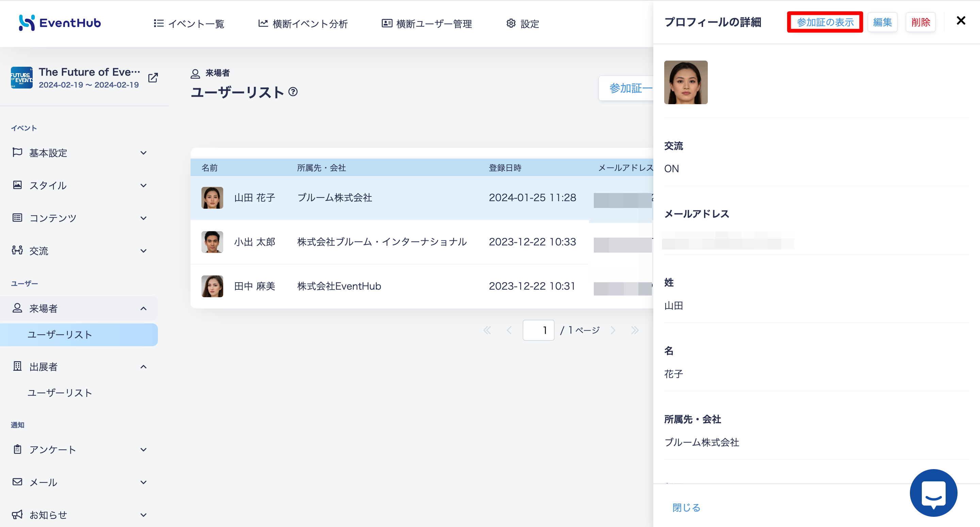
Task: Click the 閉じる link
Action: 686,508
